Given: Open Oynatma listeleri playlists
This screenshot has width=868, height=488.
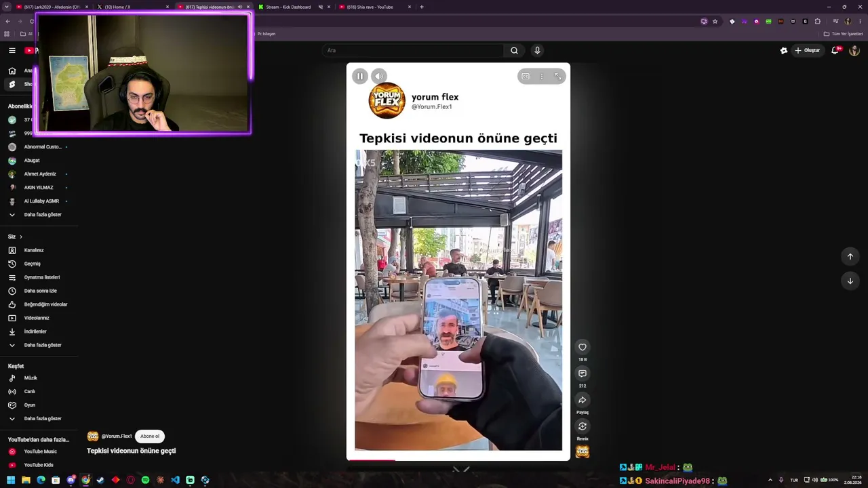Looking at the screenshot, I should coord(42,277).
